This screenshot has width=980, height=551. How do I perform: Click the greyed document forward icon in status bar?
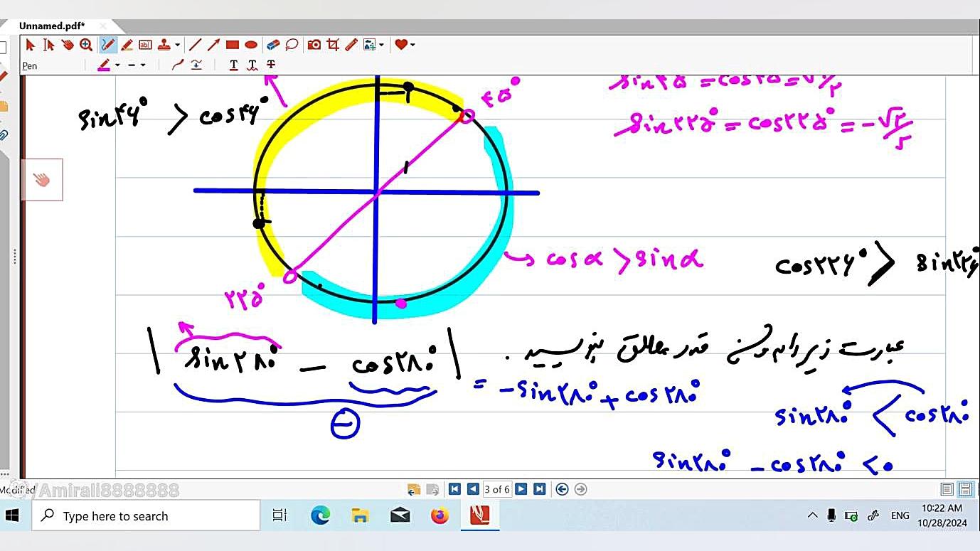coord(432,489)
